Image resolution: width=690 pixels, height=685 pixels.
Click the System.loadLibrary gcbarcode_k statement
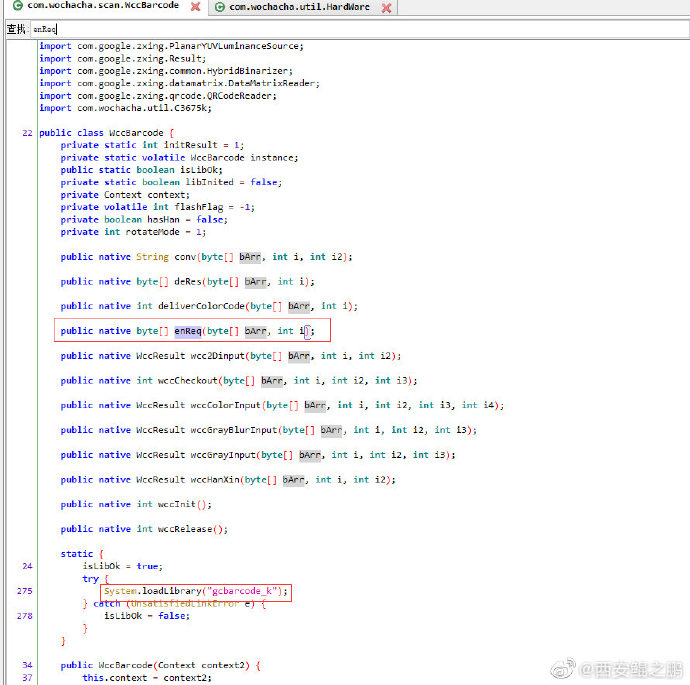click(x=196, y=591)
